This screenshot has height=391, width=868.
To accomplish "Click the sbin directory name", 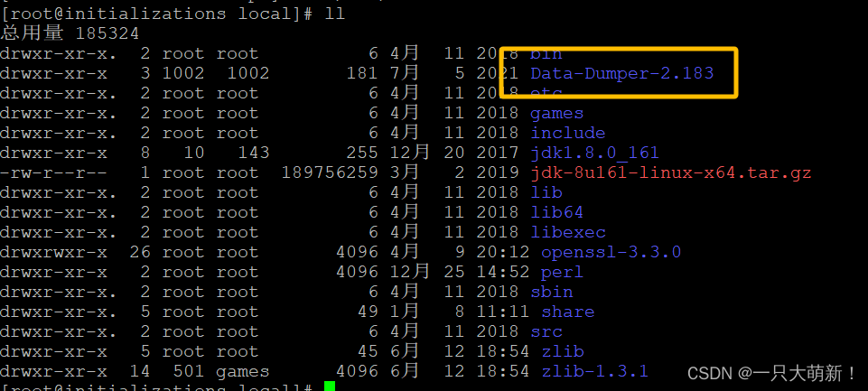I will (552, 292).
